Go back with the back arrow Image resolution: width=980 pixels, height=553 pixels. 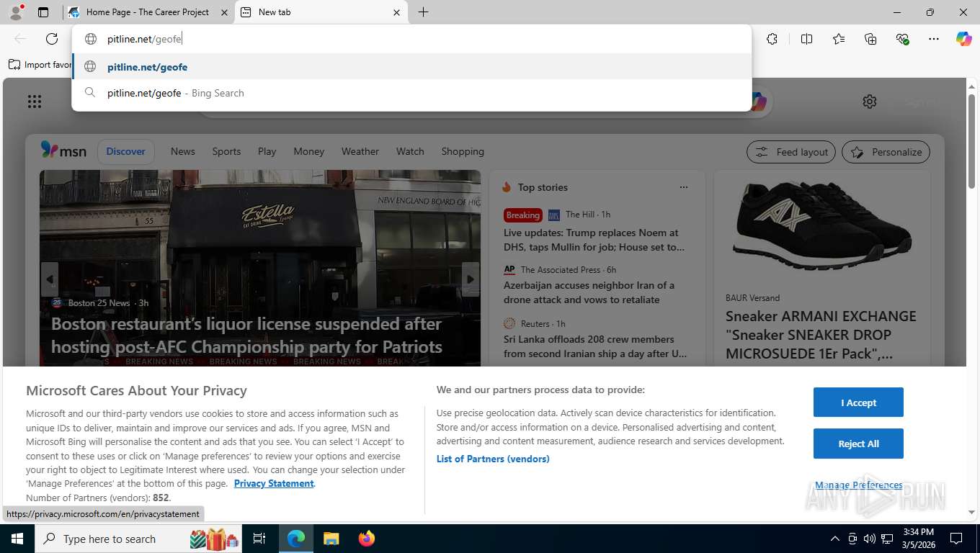(x=20, y=39)
